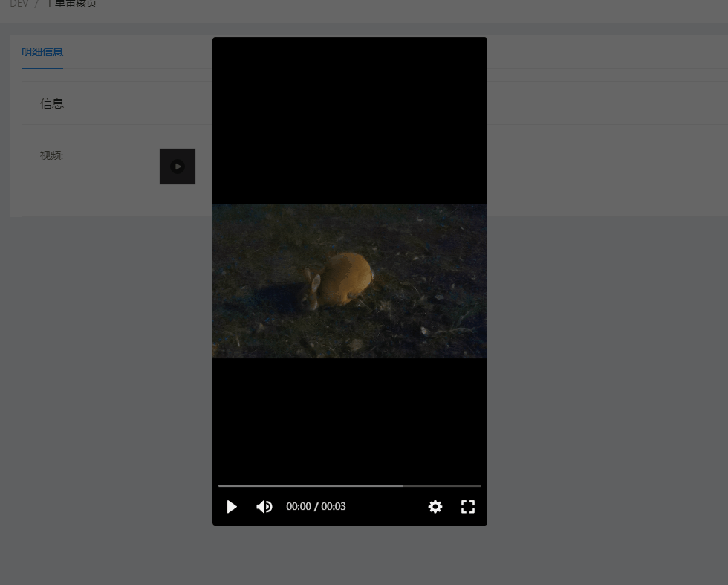
Task: Click the 00:00 / 00:03 time display
Action: [x=316, y=506]
